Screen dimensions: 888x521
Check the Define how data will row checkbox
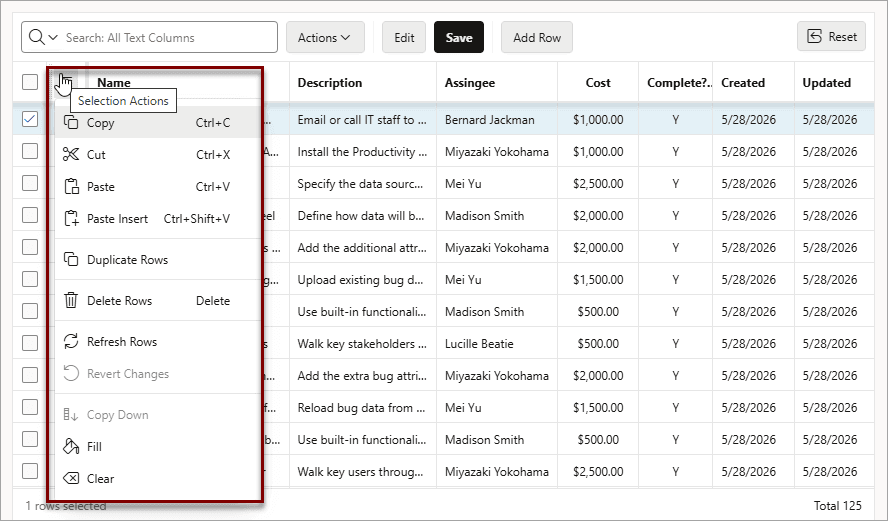click(x=30, y=215)
